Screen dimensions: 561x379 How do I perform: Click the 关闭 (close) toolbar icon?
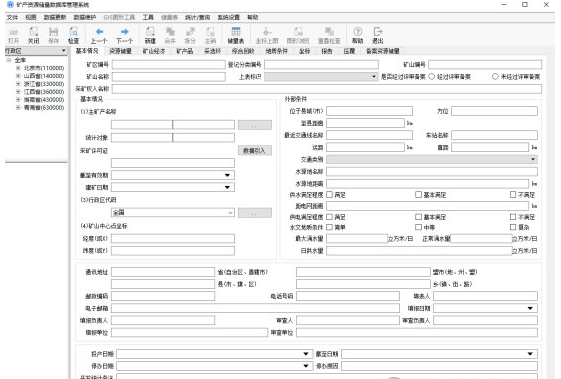33,35
